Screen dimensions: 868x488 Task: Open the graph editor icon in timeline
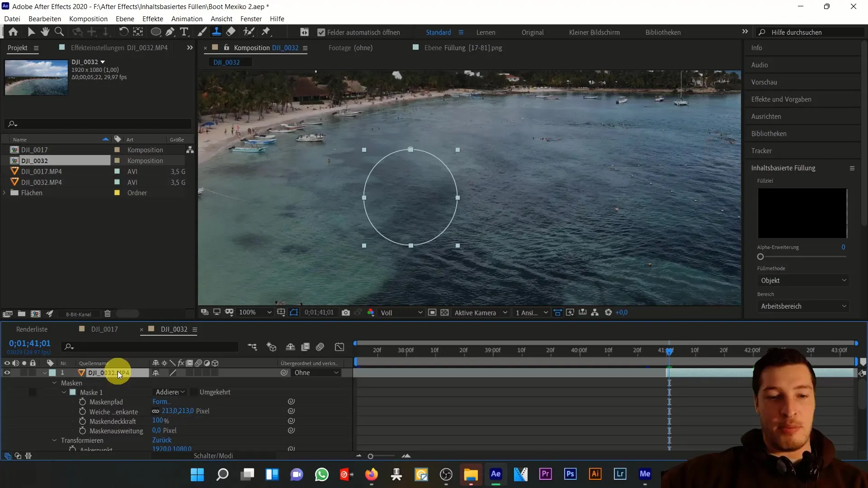coord(340,347)
